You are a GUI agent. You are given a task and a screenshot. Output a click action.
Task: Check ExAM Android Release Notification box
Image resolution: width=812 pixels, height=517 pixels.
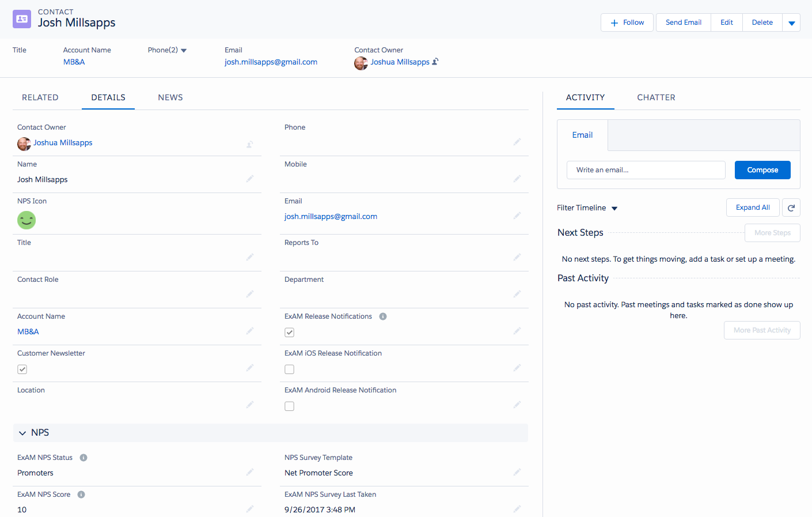pos(290,406)
